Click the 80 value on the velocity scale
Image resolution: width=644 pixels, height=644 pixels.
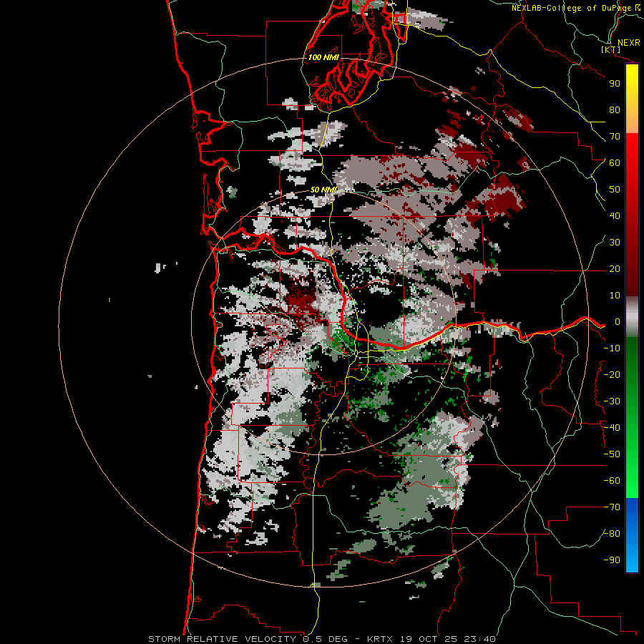coord(615,110)
